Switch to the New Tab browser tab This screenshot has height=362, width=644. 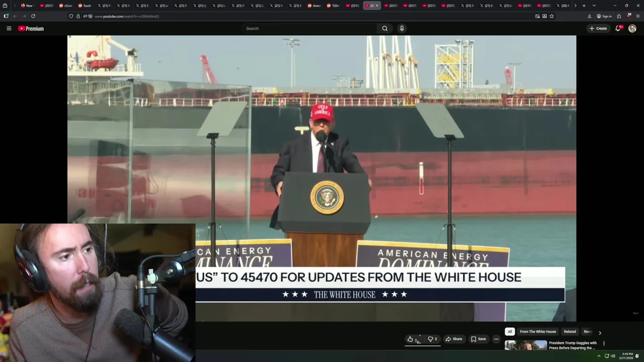click(27, 6)
